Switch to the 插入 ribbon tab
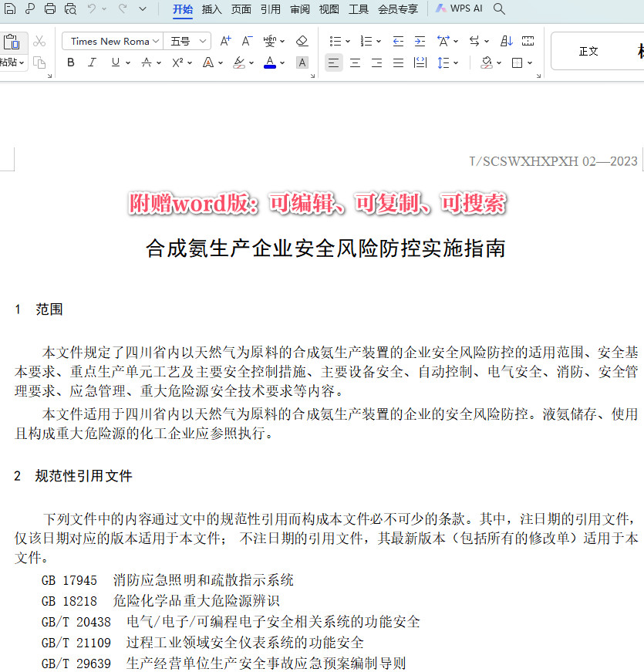 pyautogui.click(x=211, y=9)
